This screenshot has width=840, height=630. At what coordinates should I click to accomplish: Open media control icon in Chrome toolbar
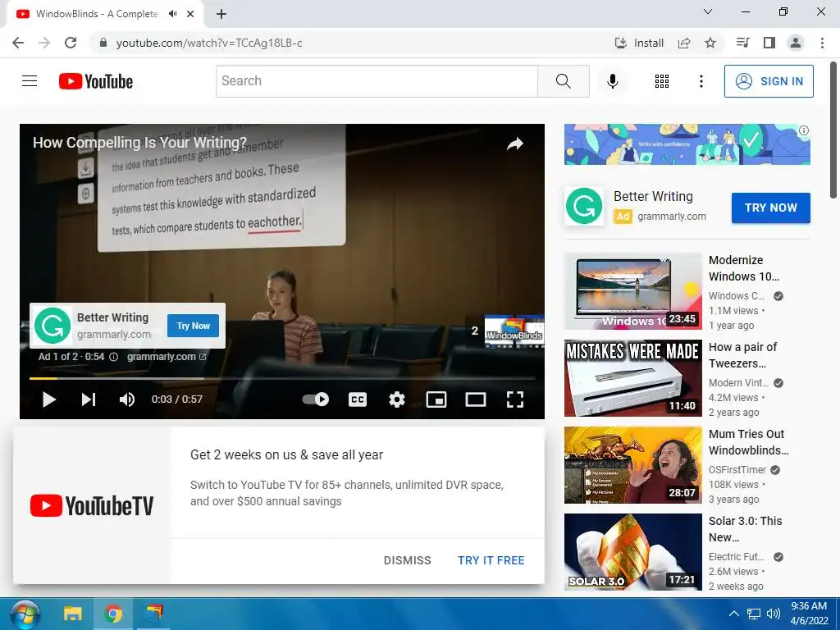[x=742, y=43]
